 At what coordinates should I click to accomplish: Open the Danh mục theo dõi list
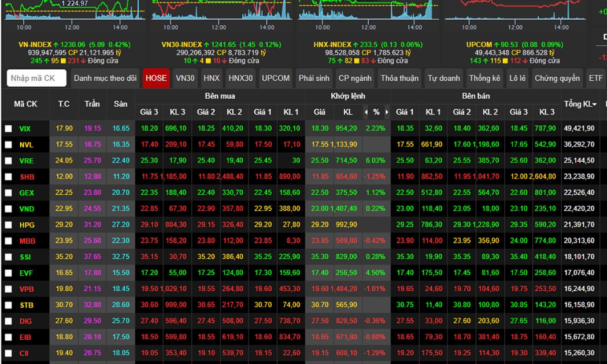[105, 78]
